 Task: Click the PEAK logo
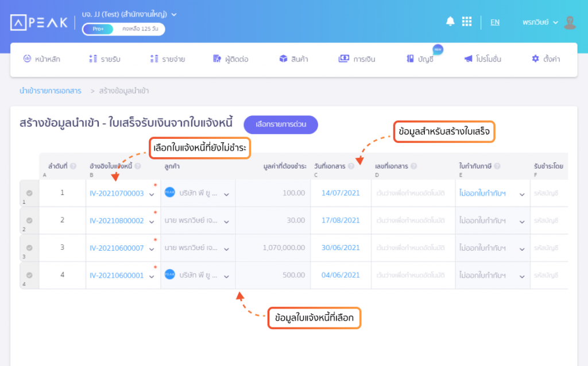point(39,22)
